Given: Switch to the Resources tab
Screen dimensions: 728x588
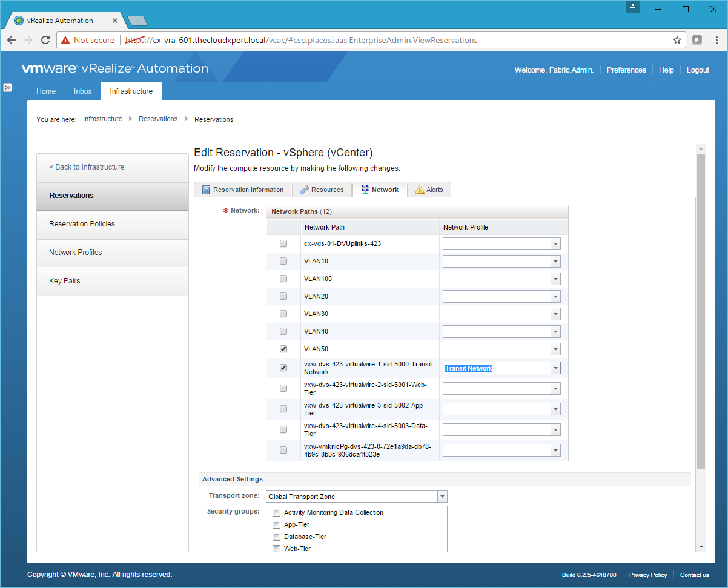Looking at the screenshot, I should (x=322, y=190).
